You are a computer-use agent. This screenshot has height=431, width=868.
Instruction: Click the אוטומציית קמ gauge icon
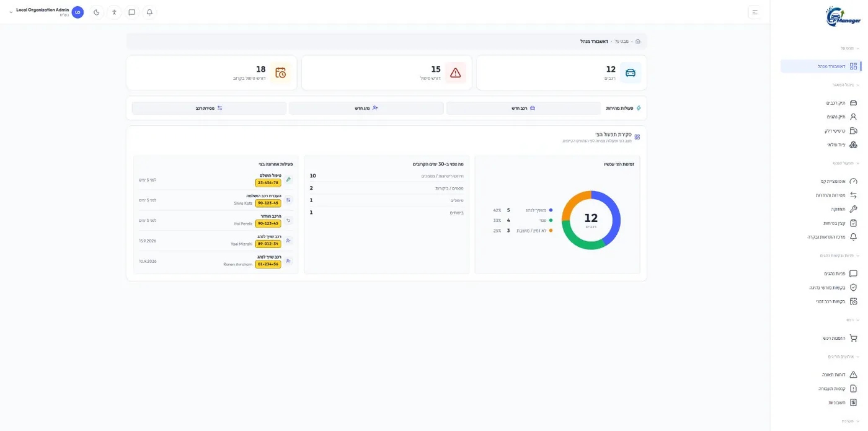[853, 182]
